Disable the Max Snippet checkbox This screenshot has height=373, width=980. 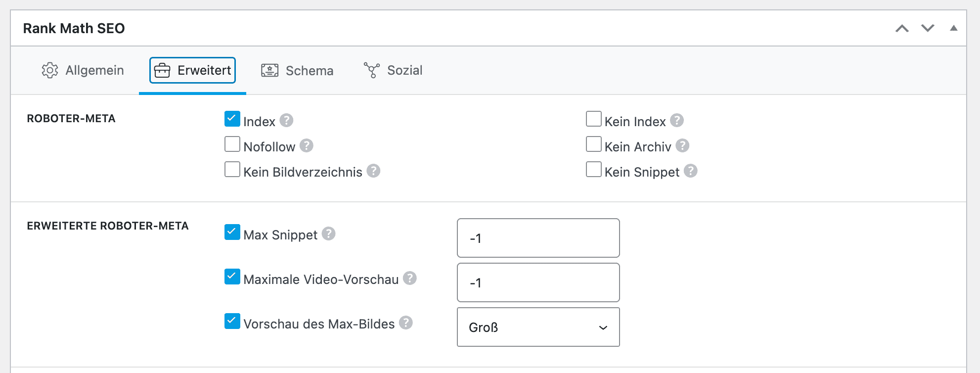(x=232, y=232)
